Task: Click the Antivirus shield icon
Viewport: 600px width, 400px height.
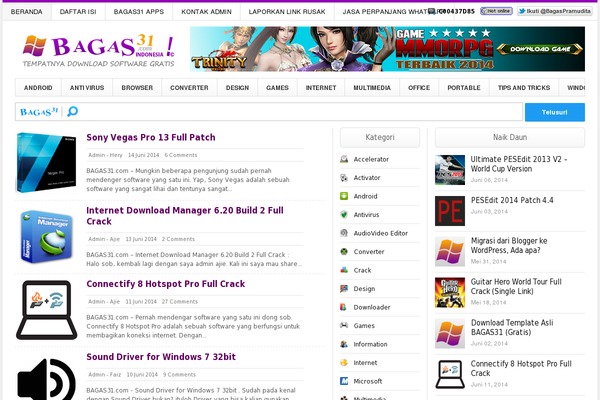Action: pyautogui.click(x=344, y=214)
